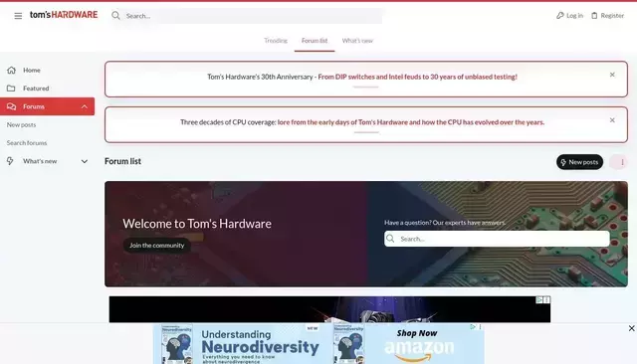Collapse the Forums section chevron
The height and width of the screenshot is (364, 637).
[x=84, y=106]
